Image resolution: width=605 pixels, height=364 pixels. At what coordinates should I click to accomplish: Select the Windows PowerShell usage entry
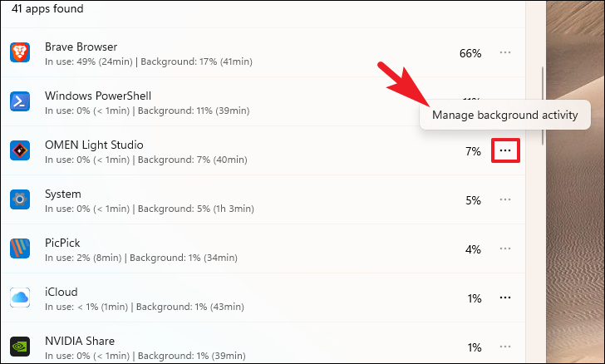(263, 101)
